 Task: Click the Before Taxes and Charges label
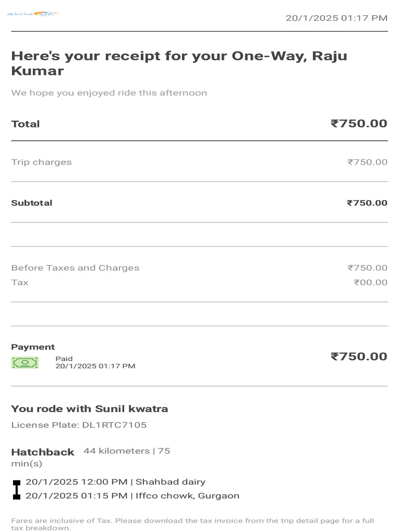pyautogui.click(x=75, y=268)
